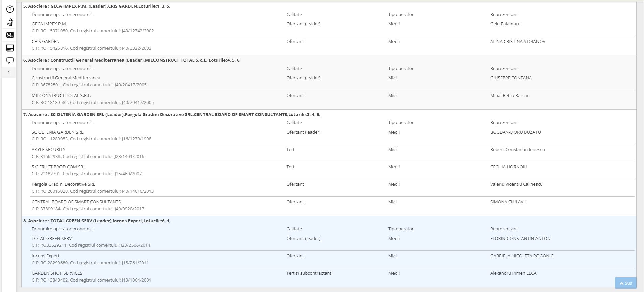Click operator name Constructii General Mediterranea
The height and width of the screenshot is (292, 644).
(x=66, y=78)
